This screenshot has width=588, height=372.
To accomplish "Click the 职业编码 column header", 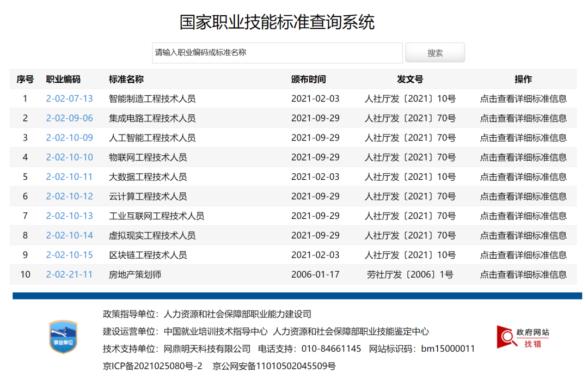I will pyautogui.click(x=63, y=79).
